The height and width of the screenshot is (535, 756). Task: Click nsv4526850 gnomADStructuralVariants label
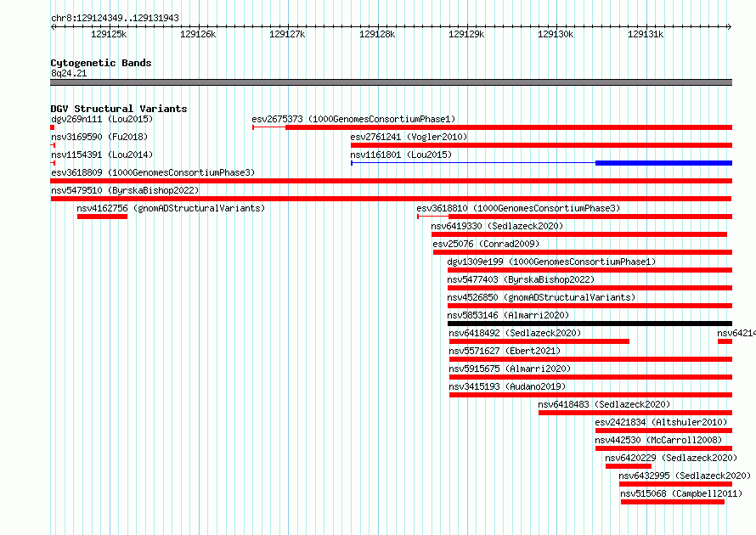click(541, 297)
